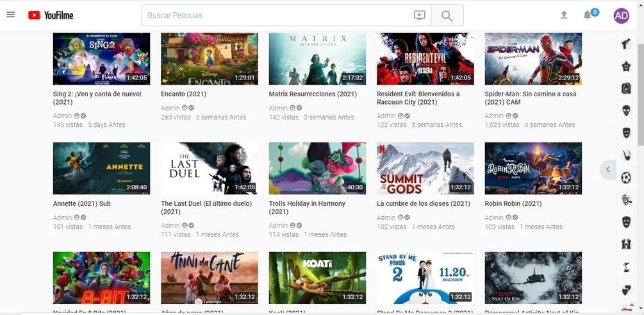Open title 'Trolls Holiday in Harmony (2021)'
This screenshot has width=644, height=315.
click(307, 207)
